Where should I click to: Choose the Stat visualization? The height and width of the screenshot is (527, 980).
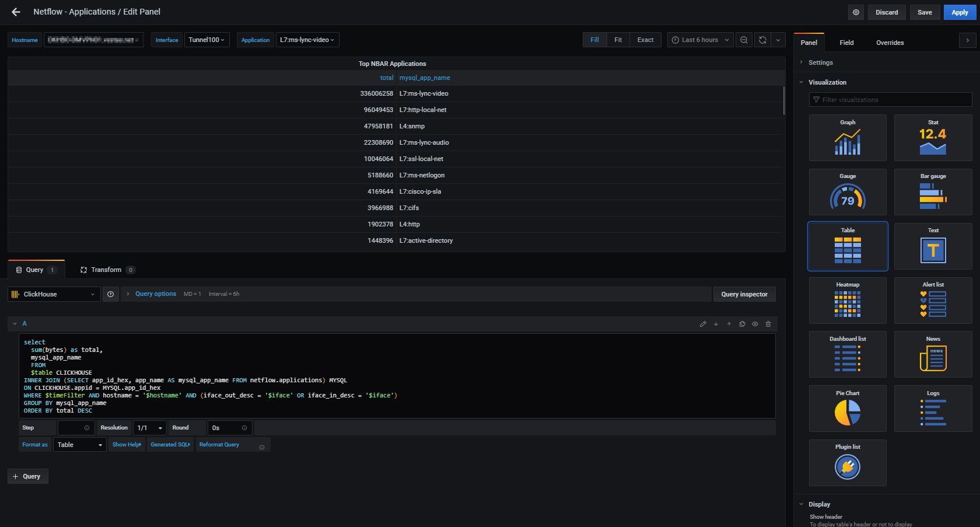(932, 137)
